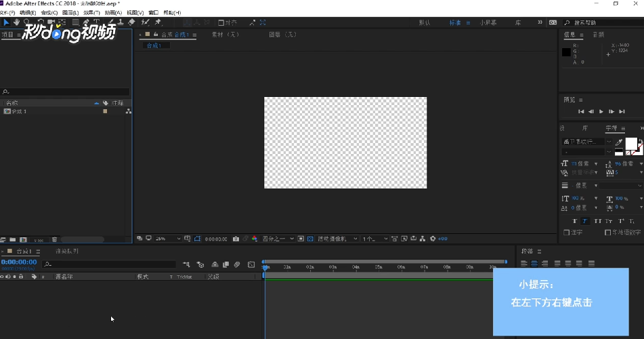Toggle faux bold style
Image resolution: width=644 pixels, height=339 pixels.
575,221
